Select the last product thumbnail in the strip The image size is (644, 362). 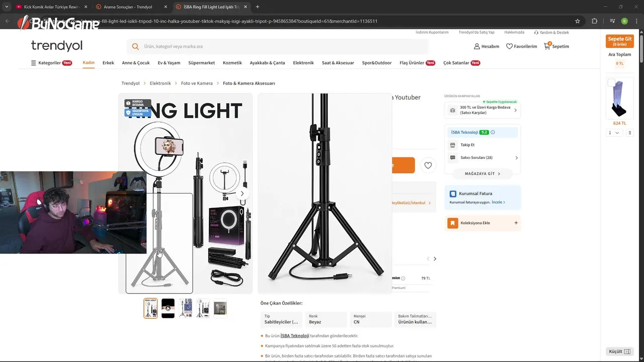tap(220, 308)
